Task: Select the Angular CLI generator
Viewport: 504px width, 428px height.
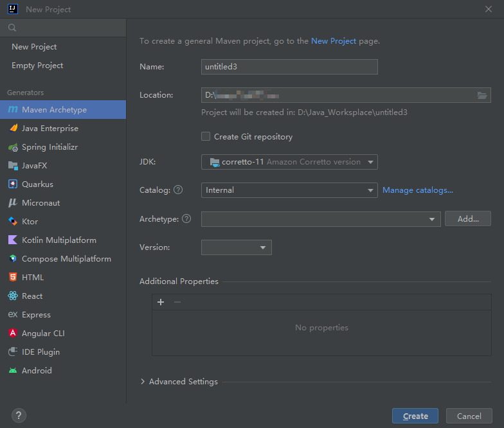Action: pyautogui.click(x=43, y=334)
